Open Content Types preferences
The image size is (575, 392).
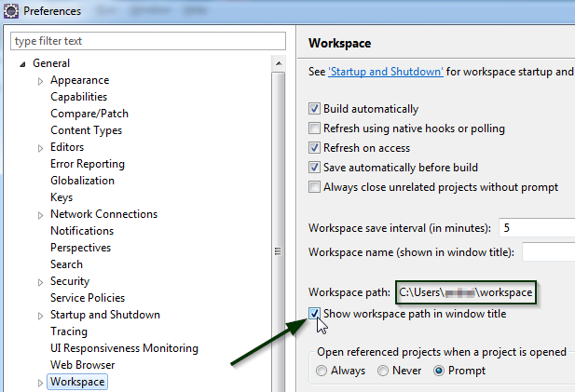(x=86, y=130)
